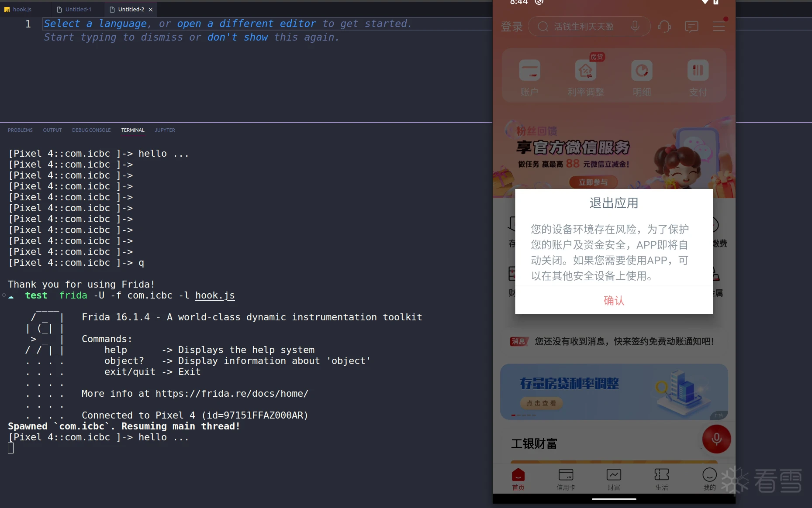Open the Debug Console panel tab
The image size is (812, 508).
pyautogui.click(x=91, y=130)
